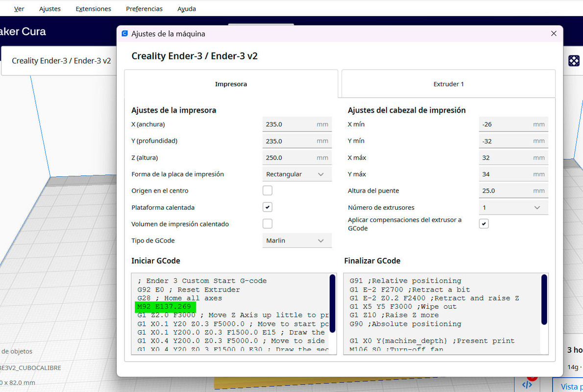
Task: Open the Tipo de GCode Marlin dropdown
Action: pos(297,241)
